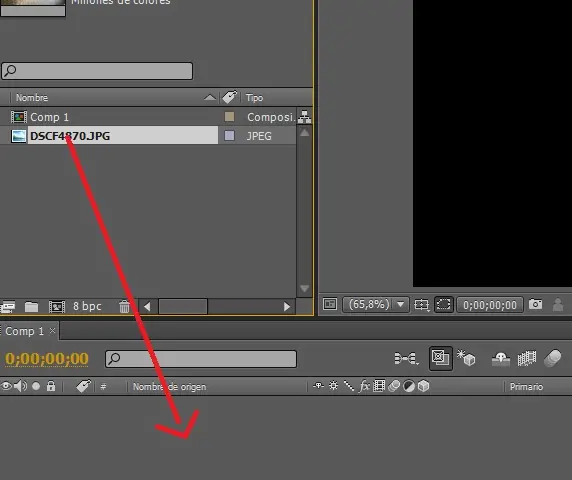Click the label tag column header in timeline
The image size is (572, 480).
tap(83, 386)
